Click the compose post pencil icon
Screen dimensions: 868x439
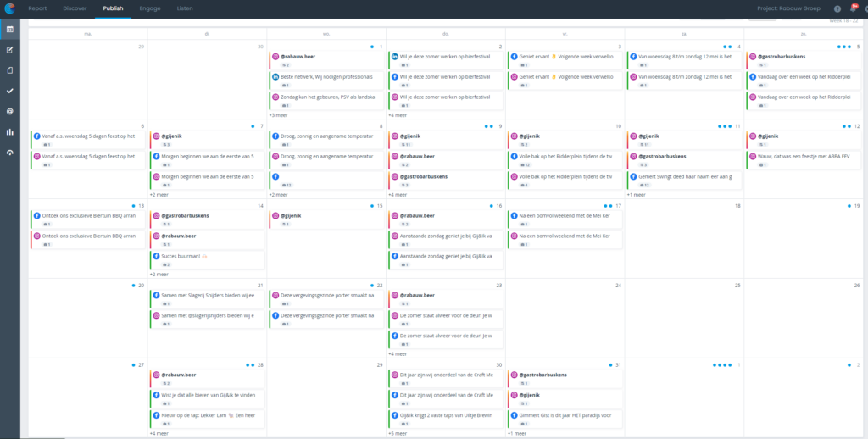click(x=10, y=50)
